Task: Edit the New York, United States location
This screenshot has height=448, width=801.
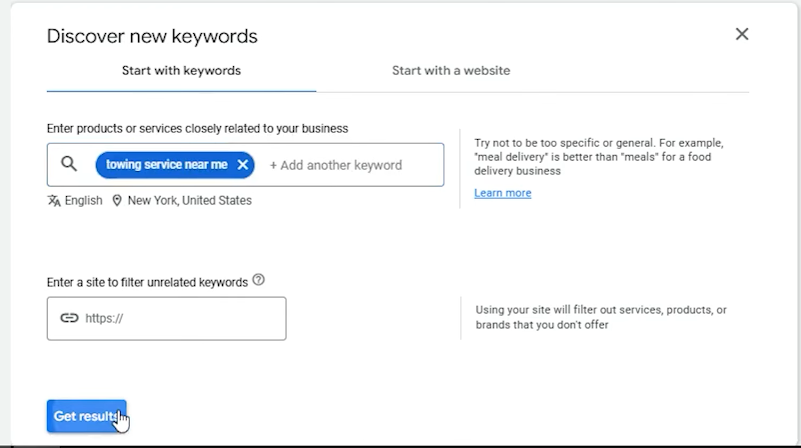Action: [x=190, y=200]
